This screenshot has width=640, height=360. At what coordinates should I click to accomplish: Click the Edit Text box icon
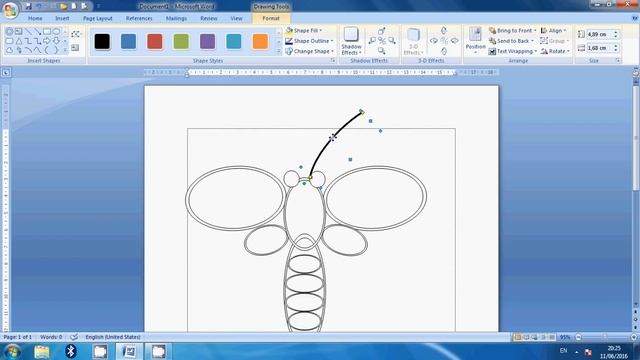point(75,48)
